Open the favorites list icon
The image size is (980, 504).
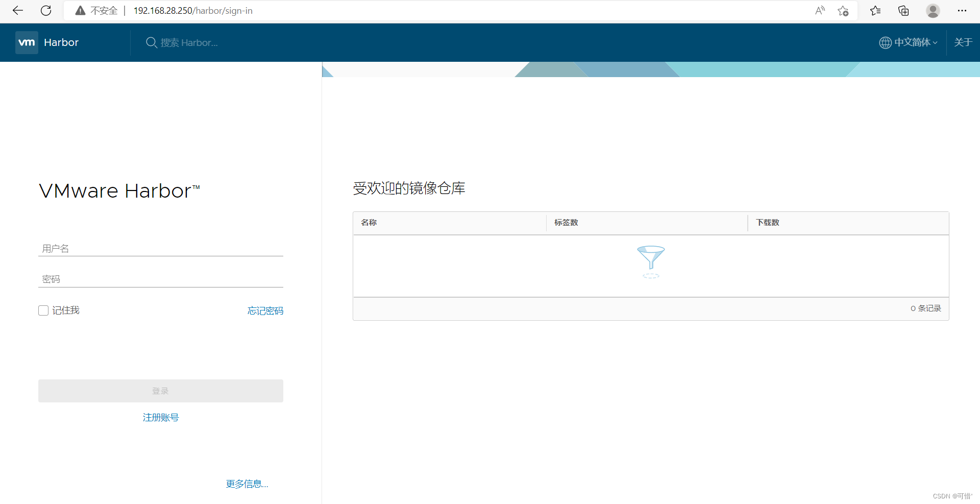[875, 11]
